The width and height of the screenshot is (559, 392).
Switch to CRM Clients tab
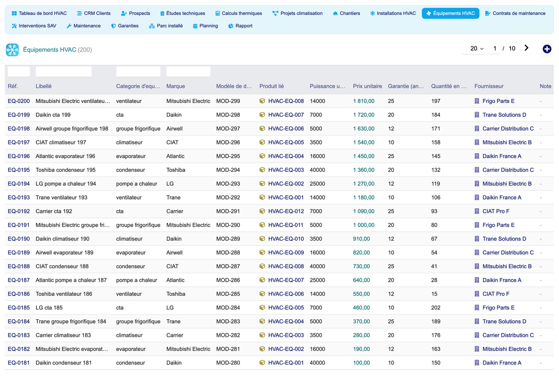click(94, 14)
